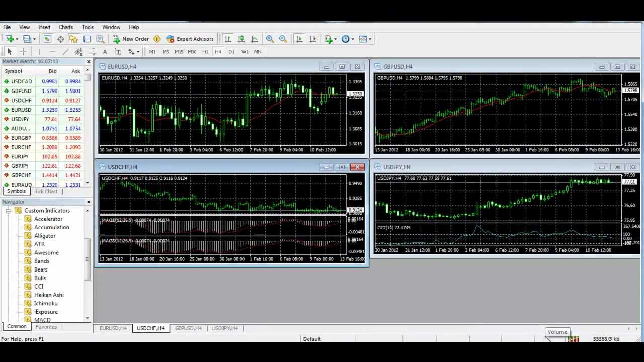Zoom in on the chart
The width and height of the screenshot is (644, 362).
[270, 39]
